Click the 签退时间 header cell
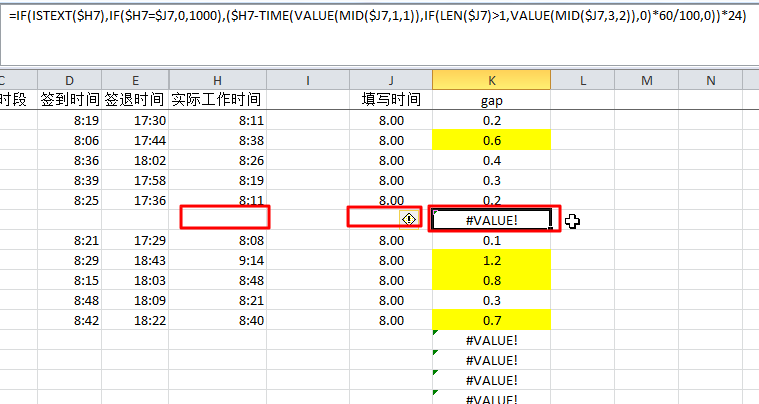 click(135, 100)
